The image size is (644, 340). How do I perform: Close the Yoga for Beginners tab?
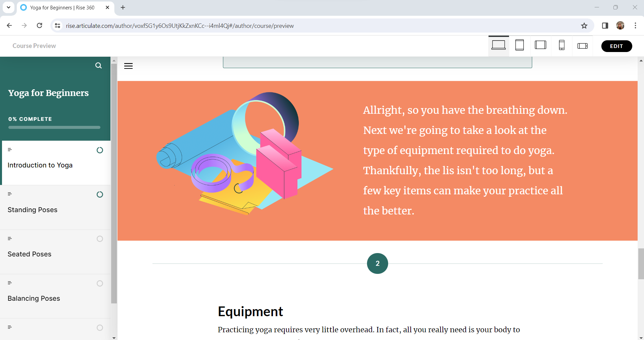click(107, 7)
